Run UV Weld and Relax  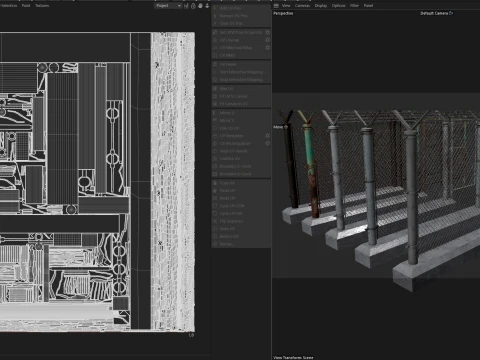238,48
